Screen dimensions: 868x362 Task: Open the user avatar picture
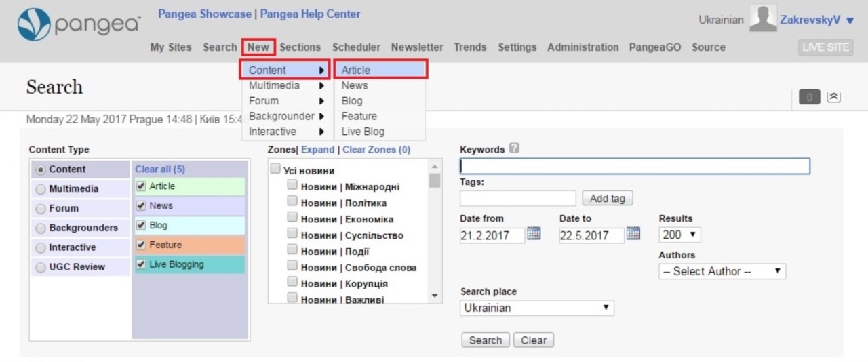pos(763,18)
